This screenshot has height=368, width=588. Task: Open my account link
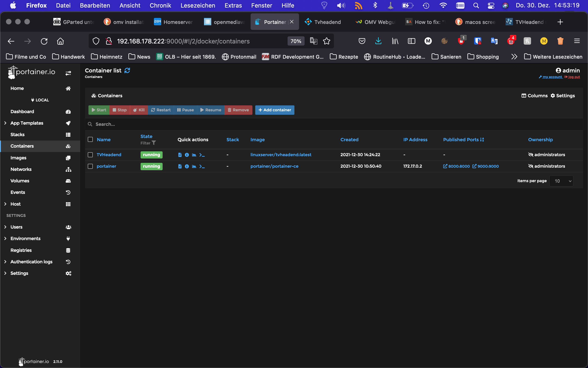click(550, 77)
